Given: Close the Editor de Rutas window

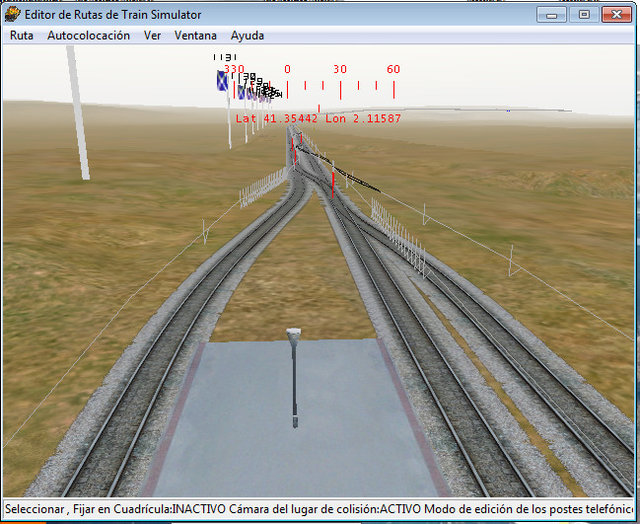Looking at the screenshot, I should (x=615, y=15).
